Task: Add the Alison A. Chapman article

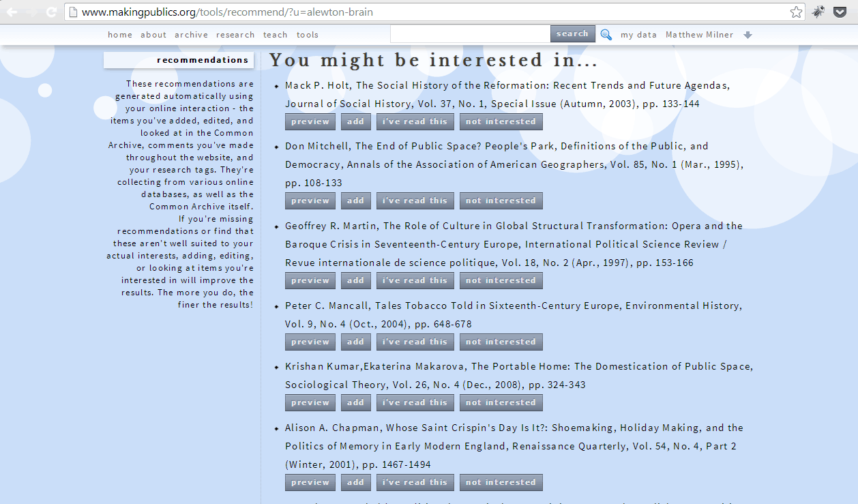Action: (356, 482)
